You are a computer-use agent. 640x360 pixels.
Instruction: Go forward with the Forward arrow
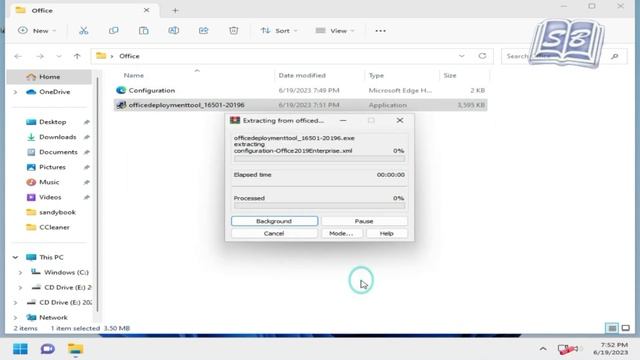[40, 56]
